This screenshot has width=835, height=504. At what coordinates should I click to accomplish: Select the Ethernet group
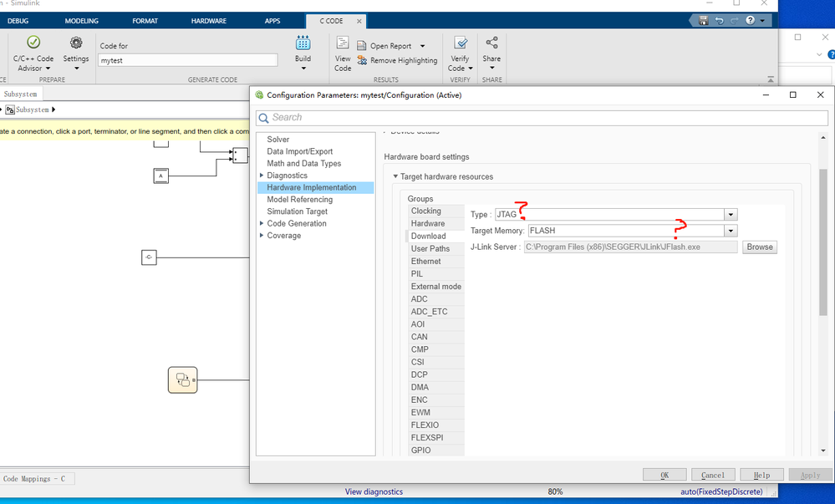coord(435,261)
